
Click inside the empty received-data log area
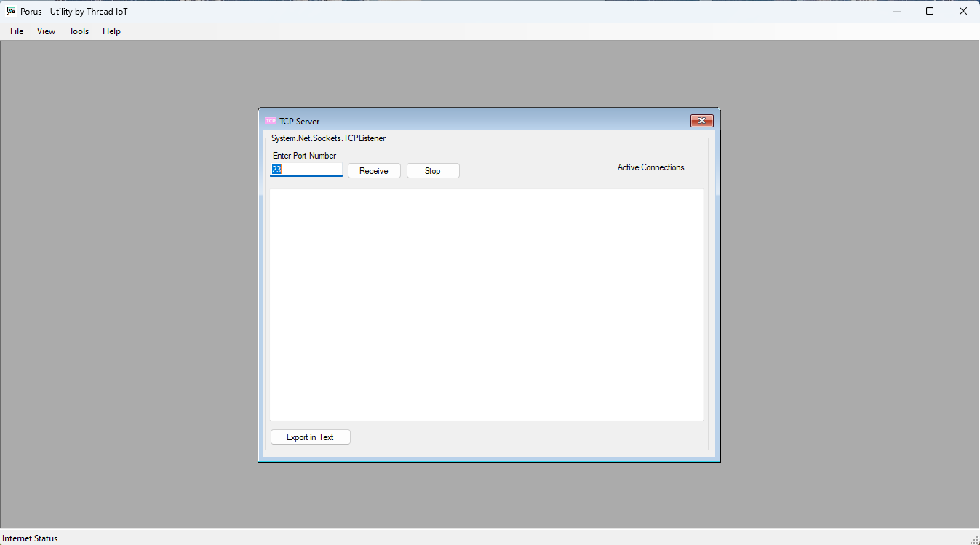pos(486,304)
